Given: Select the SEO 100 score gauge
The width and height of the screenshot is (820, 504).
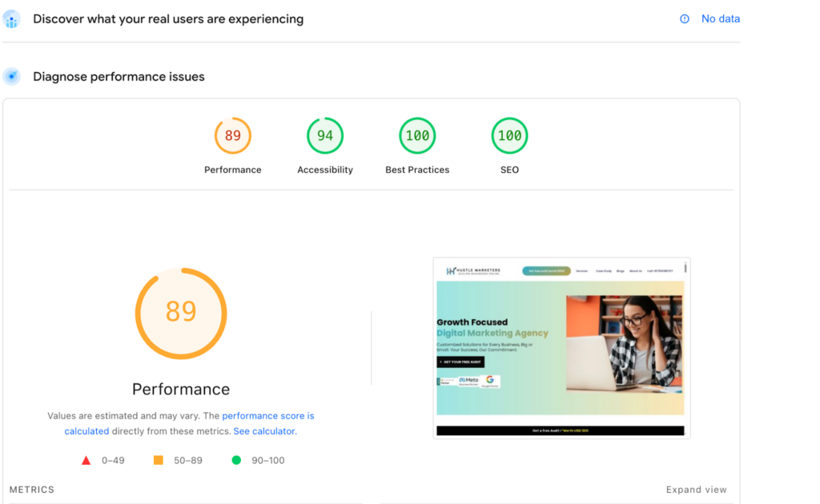Looking at the screenshot, I should click(509, 136).
